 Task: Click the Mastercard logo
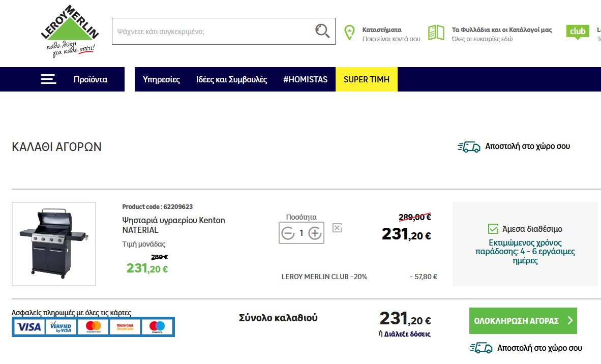(93, 327)
